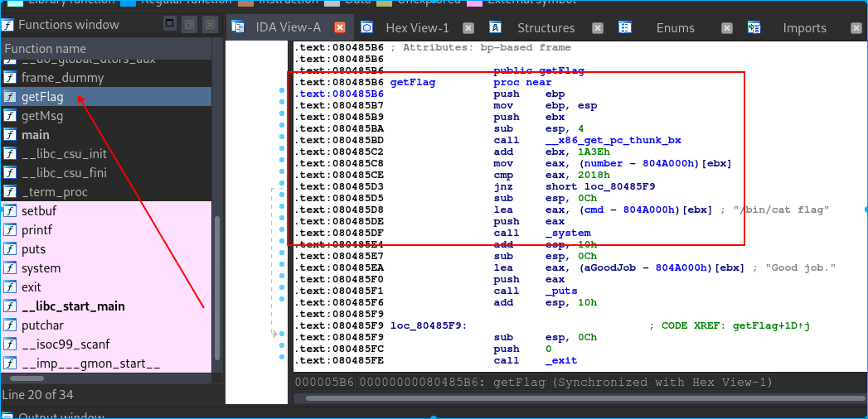
Task: Click the function icon beside main
Action: coord(9,135)
